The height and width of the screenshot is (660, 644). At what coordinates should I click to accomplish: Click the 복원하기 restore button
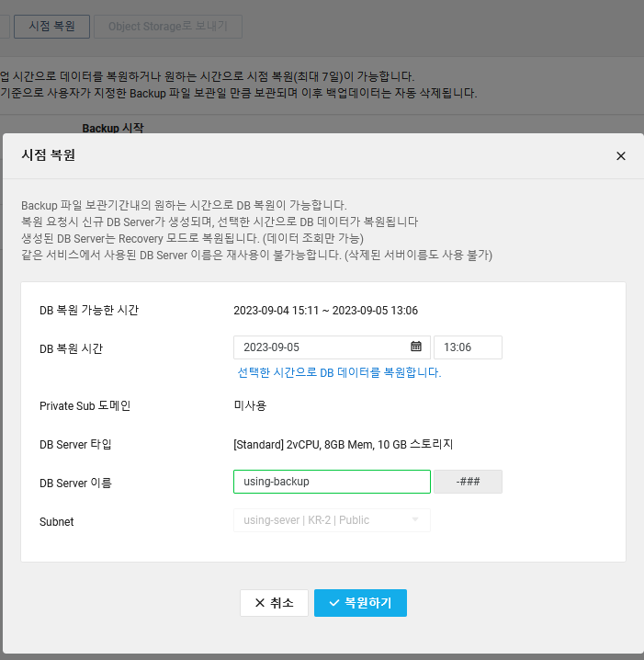pos(360,603)
